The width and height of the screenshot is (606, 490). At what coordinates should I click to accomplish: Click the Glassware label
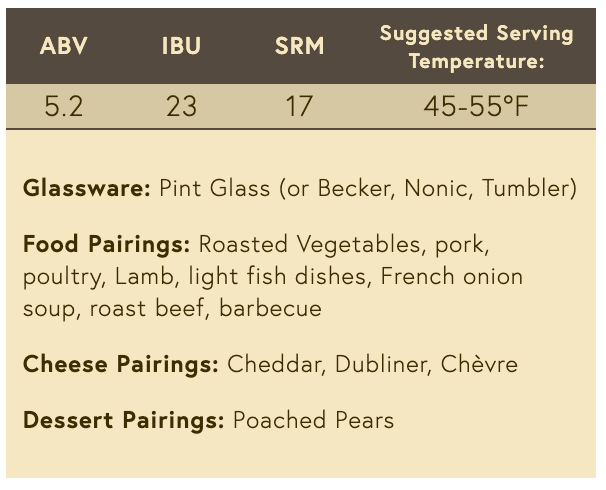[x=86, y=189]
